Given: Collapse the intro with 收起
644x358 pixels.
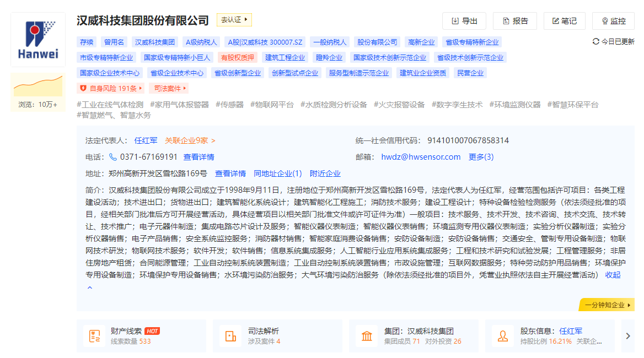Looking at the screenshot, I should click(613, 275).
